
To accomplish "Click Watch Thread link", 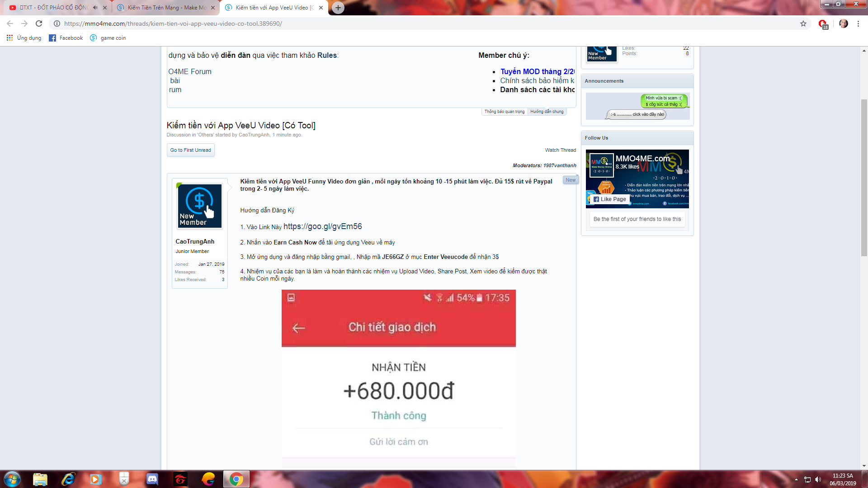I will pyautogui.click(x=560, y=150).
